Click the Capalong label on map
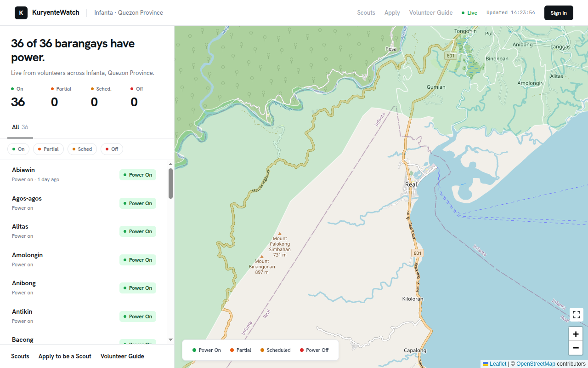The image size is (588, 368). point(415,351)
